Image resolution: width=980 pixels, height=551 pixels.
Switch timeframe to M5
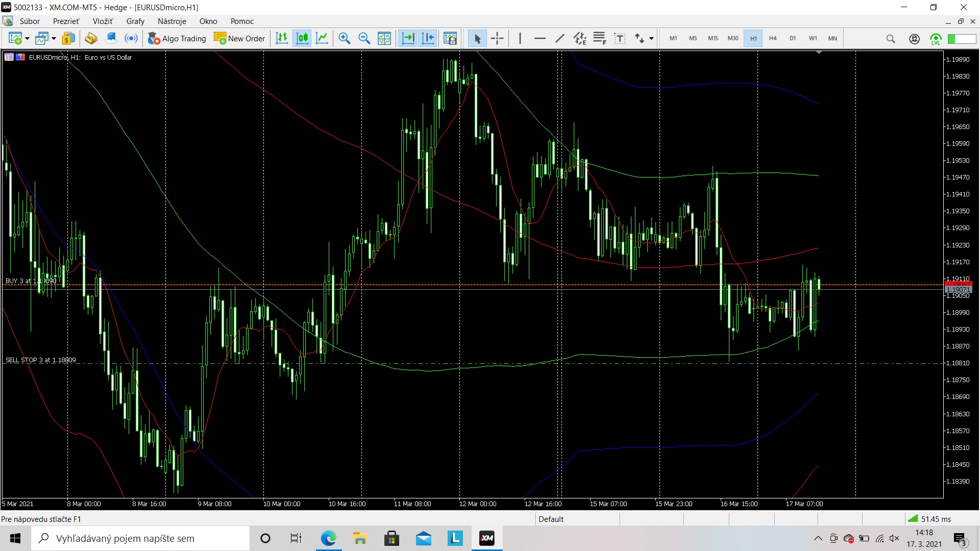tap(693, 38)
